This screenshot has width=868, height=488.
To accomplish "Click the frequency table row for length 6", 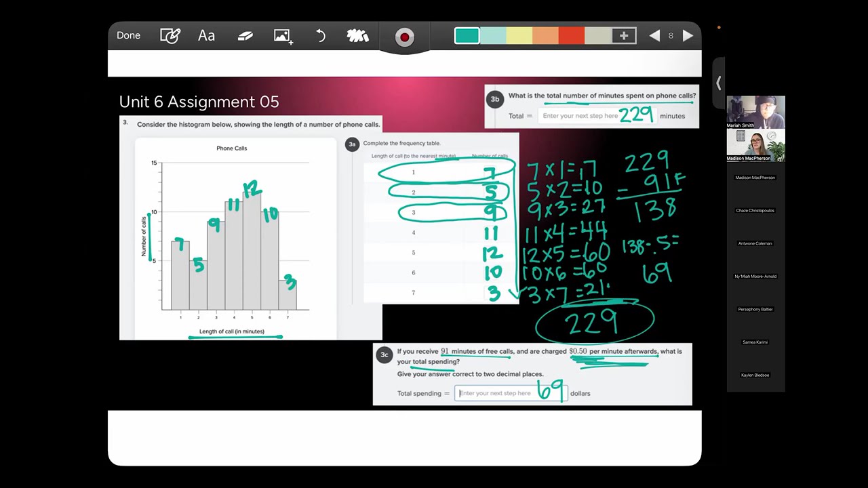I will (x=441, y=272).
